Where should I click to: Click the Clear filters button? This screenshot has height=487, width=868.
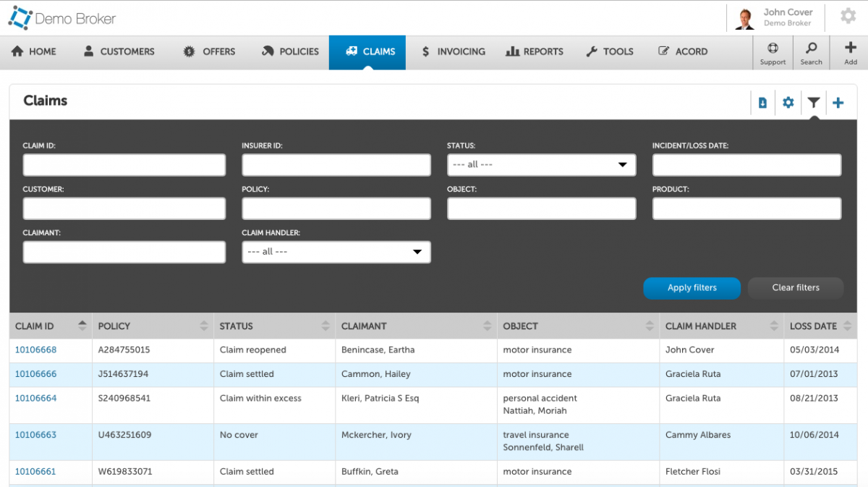(795, 287)
